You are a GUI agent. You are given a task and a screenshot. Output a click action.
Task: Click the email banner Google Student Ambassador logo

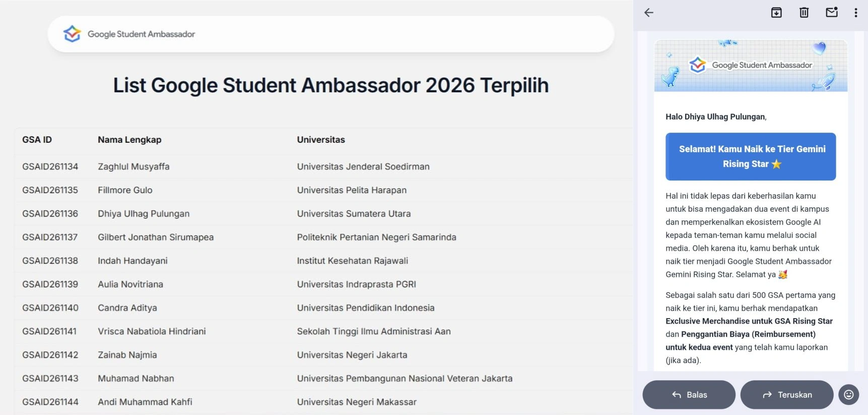[751, 65]
